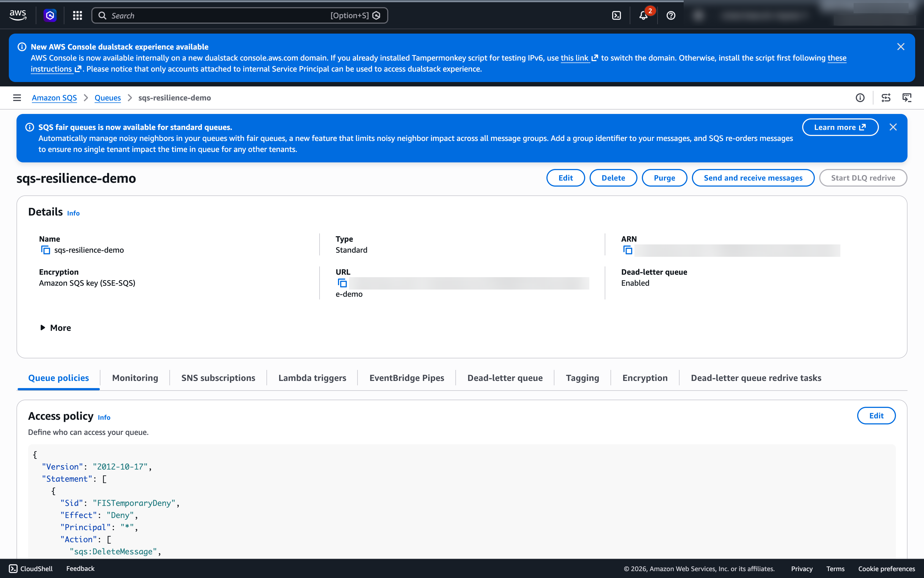Switch to the Tagging tab

click(582, 378)
